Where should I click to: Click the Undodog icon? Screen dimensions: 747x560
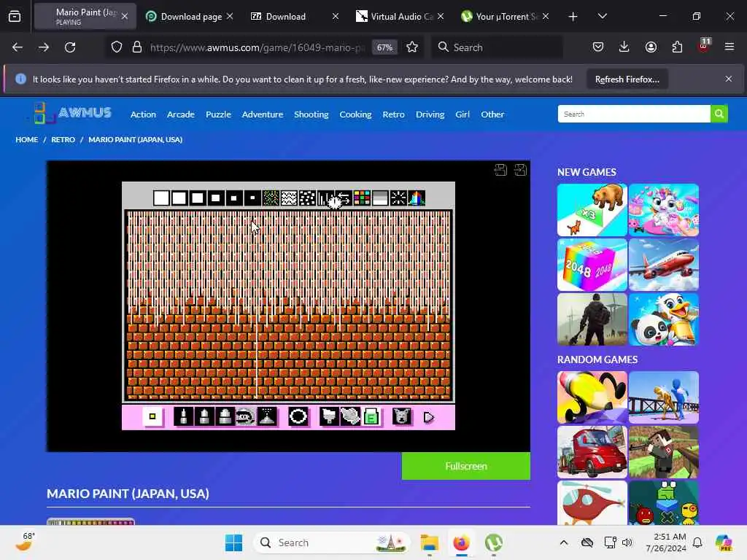click(x=402, y=416)
